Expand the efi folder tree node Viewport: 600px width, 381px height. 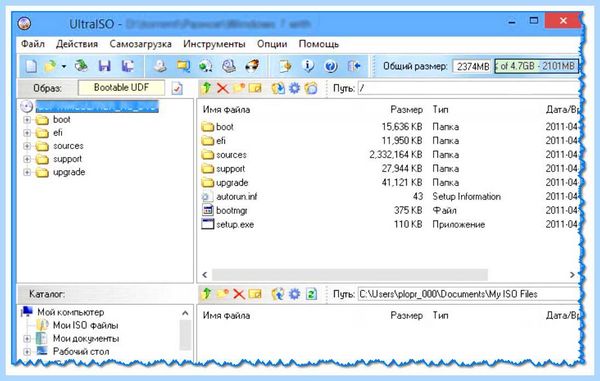(27, 133)
